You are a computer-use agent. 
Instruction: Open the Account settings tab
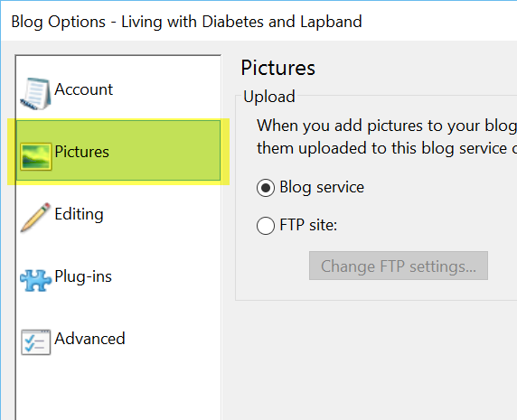point(118,89)
